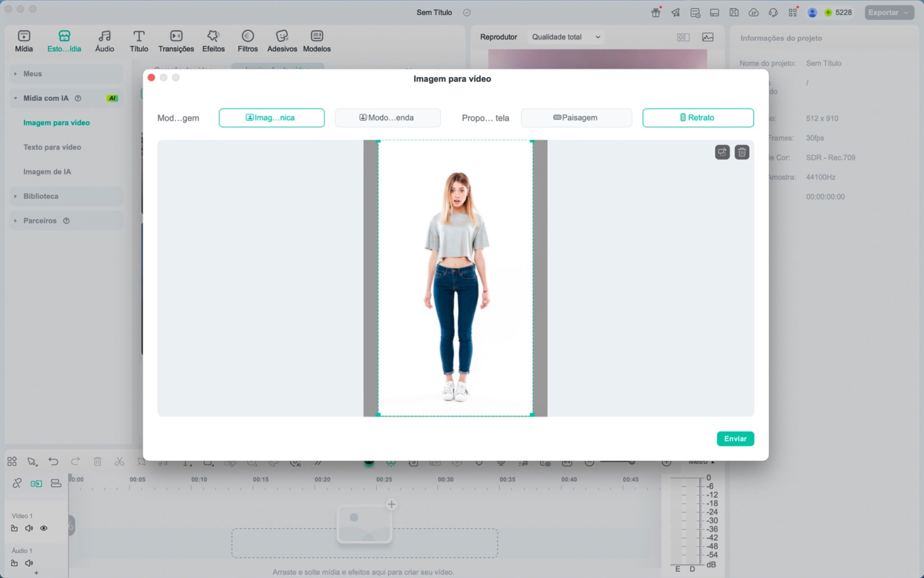Open the Efeitos tab
The image size is (924, 578).
coord(213,41)
